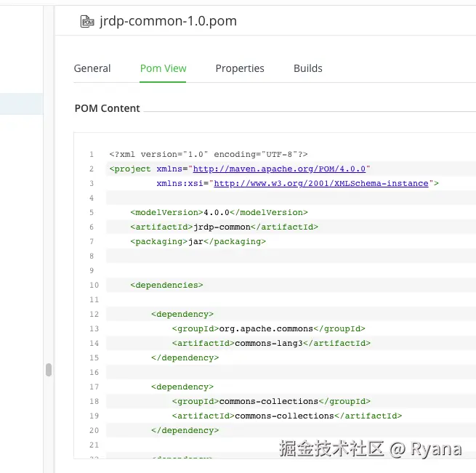Click the modelVersion 4.0.0 line

coord(219,212)
